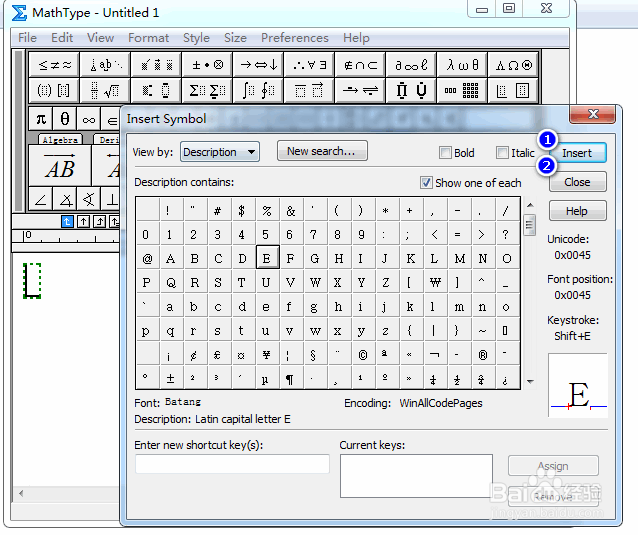
Task: Open the boxes templates palette
Action: tap(513, 90)
